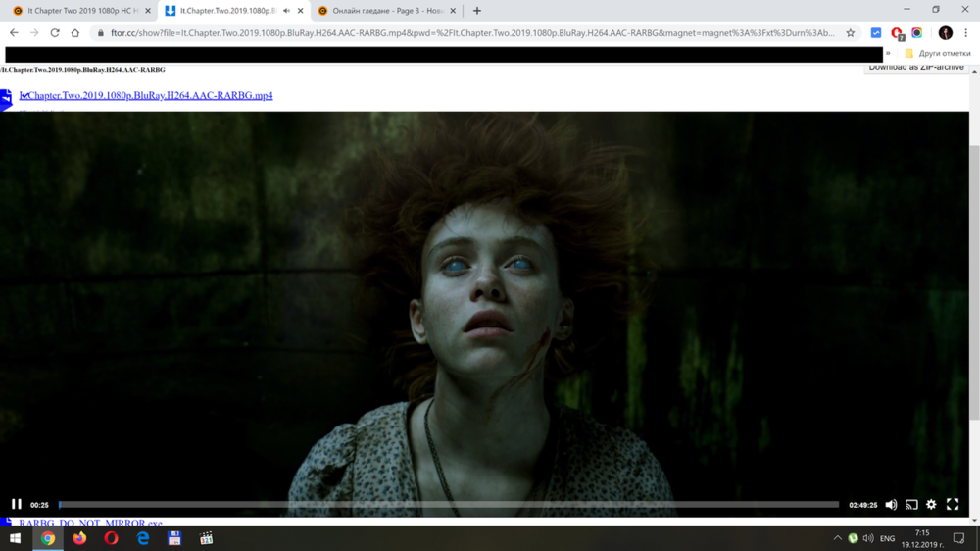Switch to the "It Chapter Two 2019 1080p HC" tab
Image resolution: width=980 pixels, height=551 pixels.
[76, 11]
